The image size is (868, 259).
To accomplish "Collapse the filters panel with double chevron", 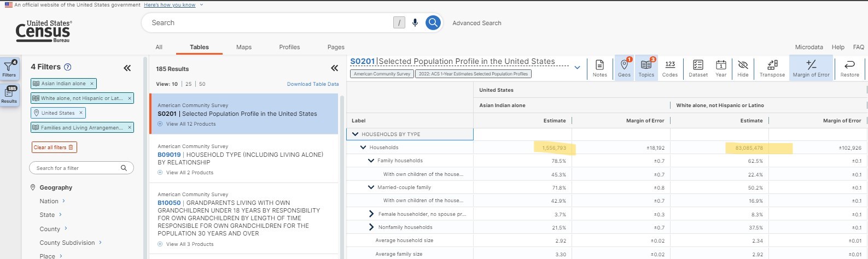I will click(127, 68).
